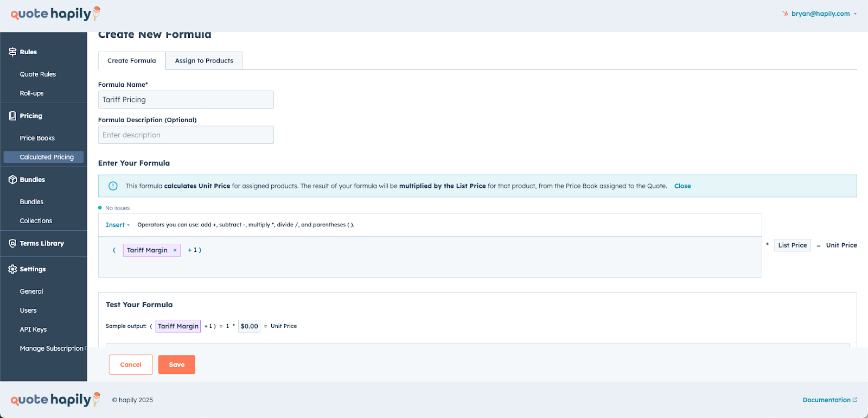Go to Quote Rules in sidebar
Viewport: 868px width, 418px height.
[x=38, y=74]
